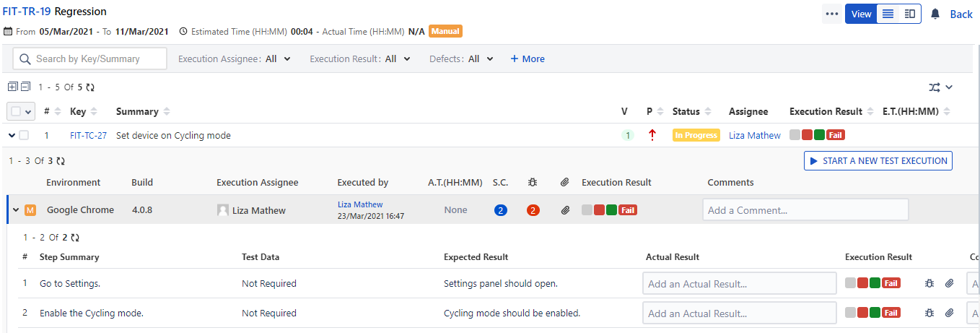980x333 pixels.
Task: Refresh the 1 - 5 of 5 list
Action: (90, 87)
